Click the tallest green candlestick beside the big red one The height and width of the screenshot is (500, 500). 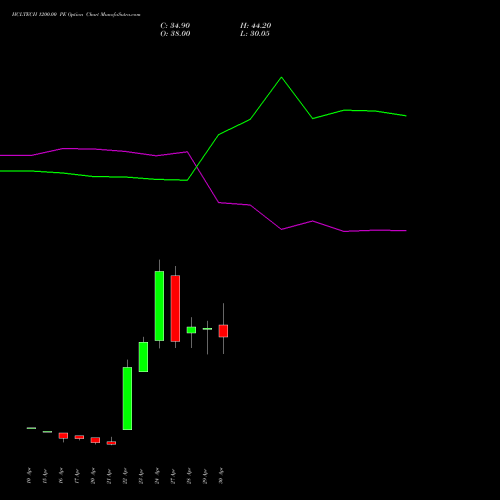(x=159, y=306)
